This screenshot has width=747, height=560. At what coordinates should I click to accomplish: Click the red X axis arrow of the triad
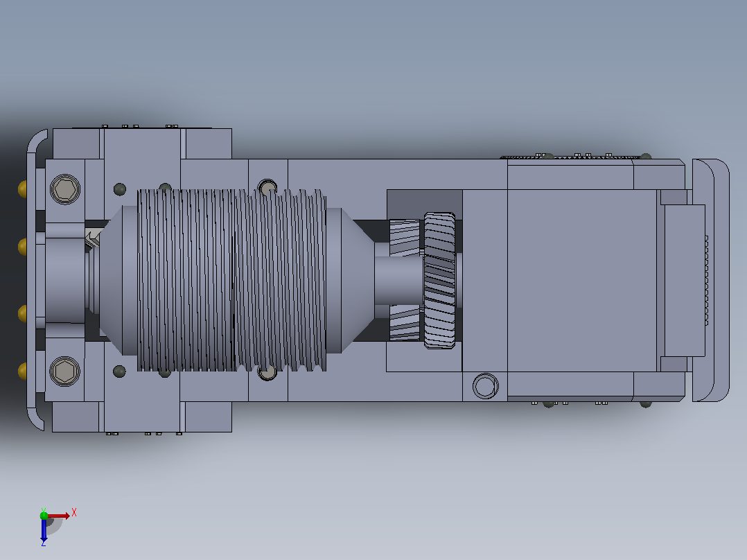click(59, 516)
